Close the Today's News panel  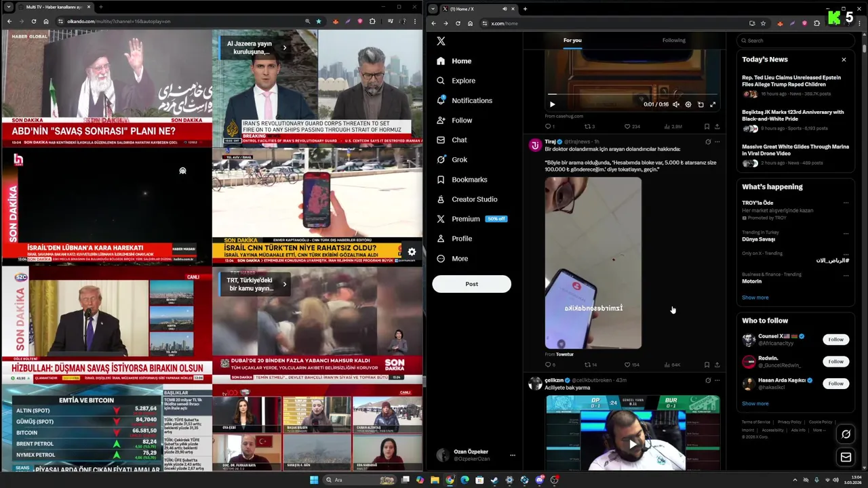pos(844,60)
